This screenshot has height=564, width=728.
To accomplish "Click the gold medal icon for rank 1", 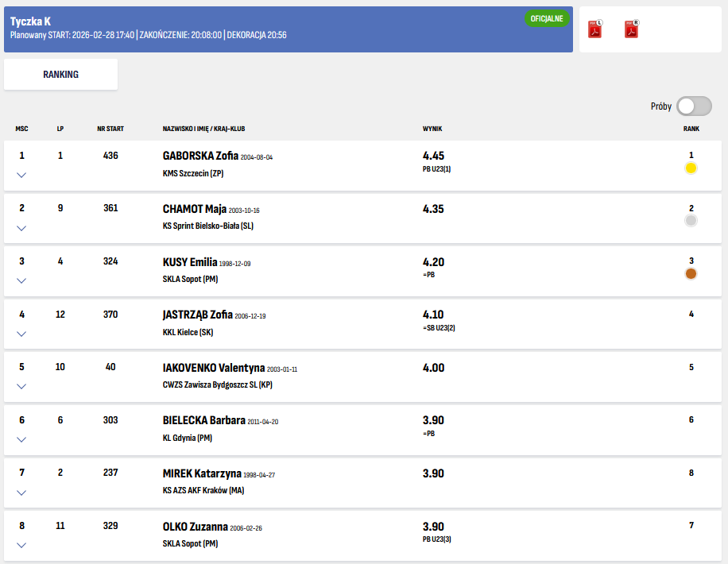I will point(691,168).
